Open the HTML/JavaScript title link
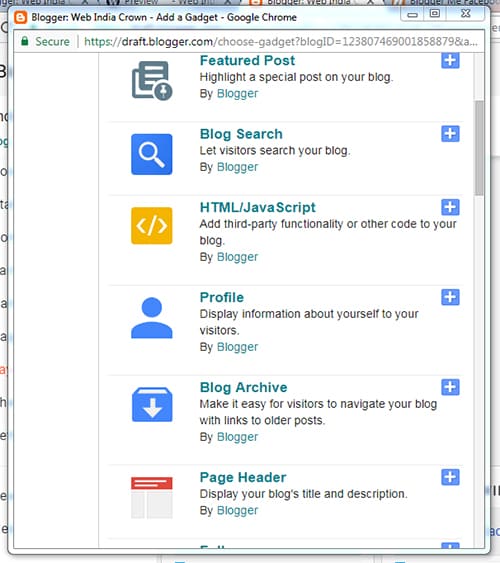This screenshot has height=563, width=500. pyautogui.click(x=258, y=207)
